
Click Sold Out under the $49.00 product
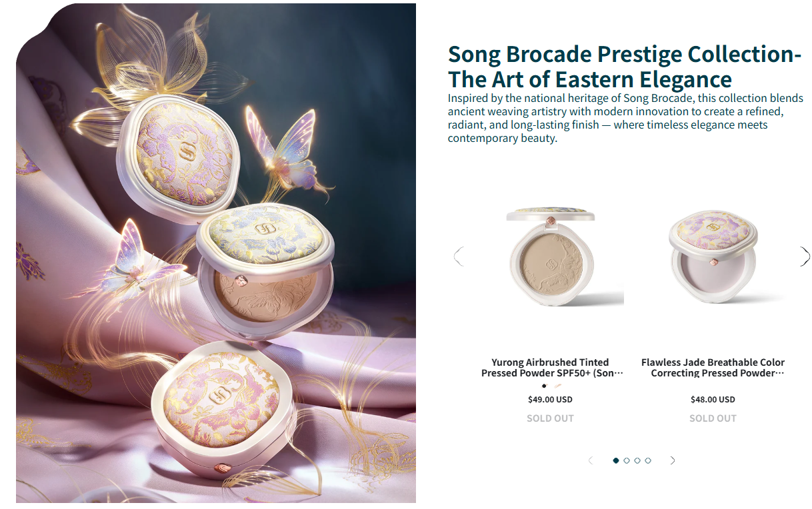click(x=550, y=418)
